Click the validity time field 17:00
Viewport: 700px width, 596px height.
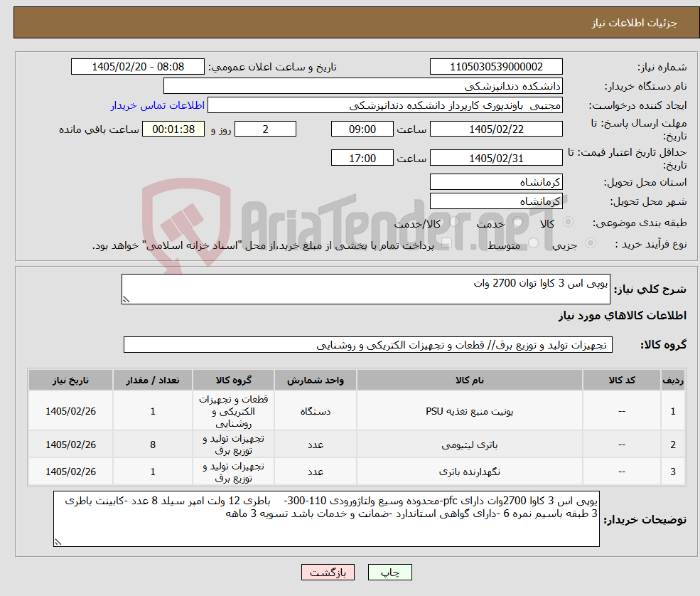point(362,158)
